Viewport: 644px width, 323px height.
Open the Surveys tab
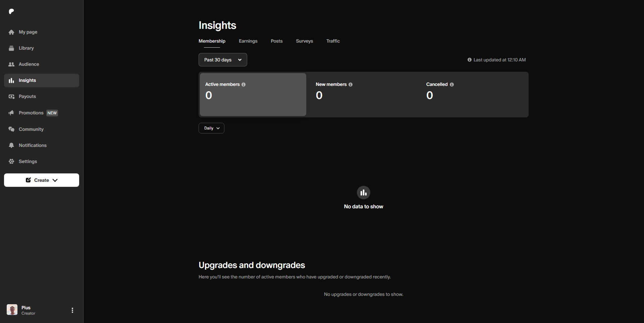pos(304,41)
